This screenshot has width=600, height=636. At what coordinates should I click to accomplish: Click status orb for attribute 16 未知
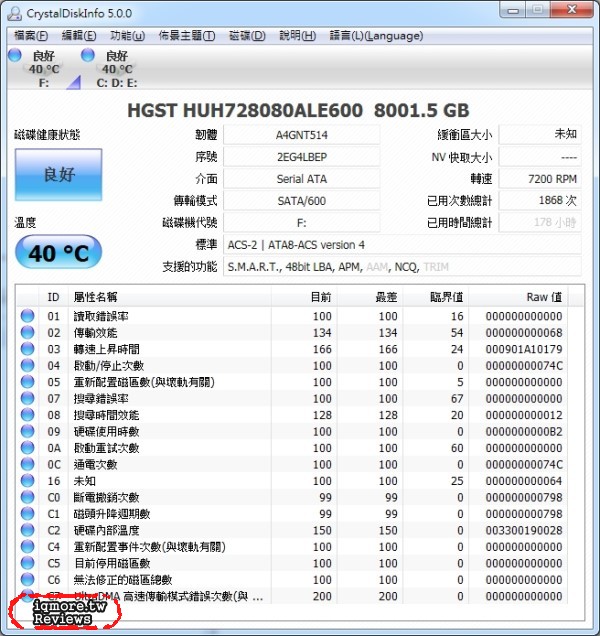tap(28, 480)
